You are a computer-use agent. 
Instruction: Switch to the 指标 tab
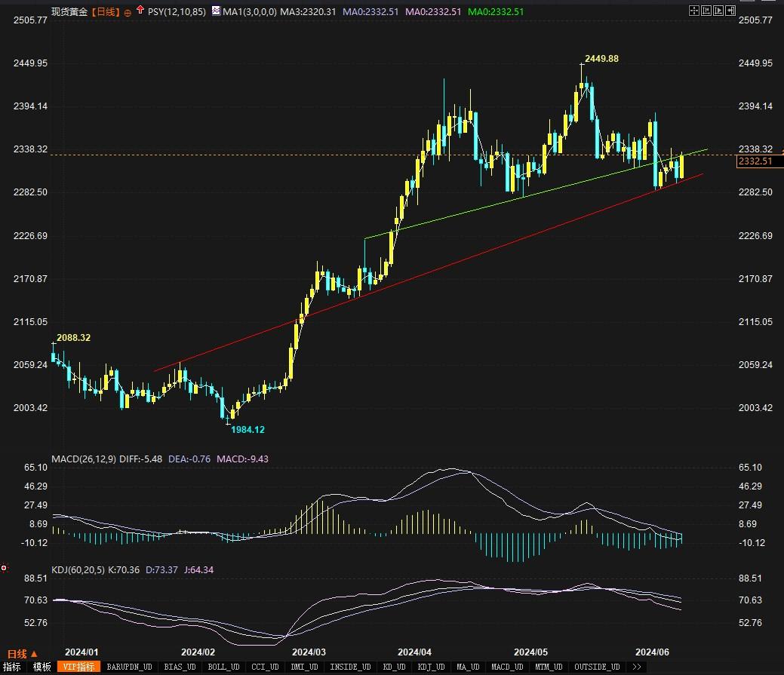pos(12,667)
